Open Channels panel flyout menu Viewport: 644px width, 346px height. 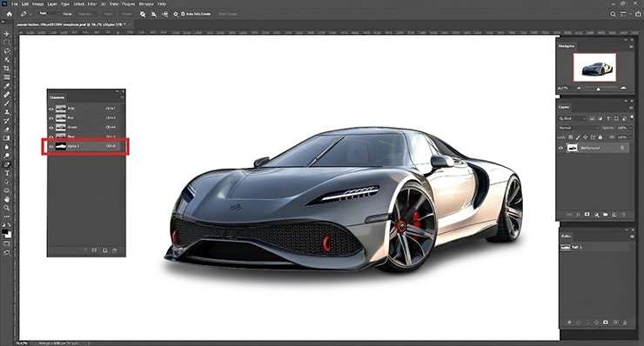tap(122, 97)
